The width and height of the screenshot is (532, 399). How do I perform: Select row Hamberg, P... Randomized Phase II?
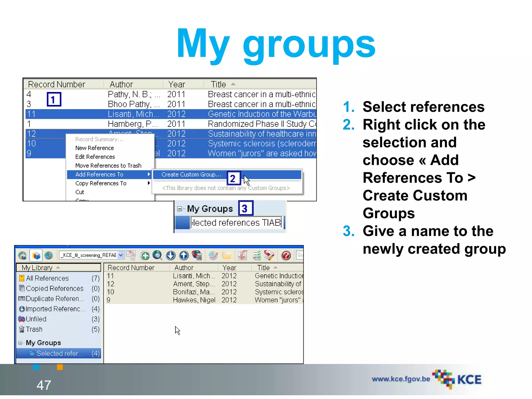[171, 124]
